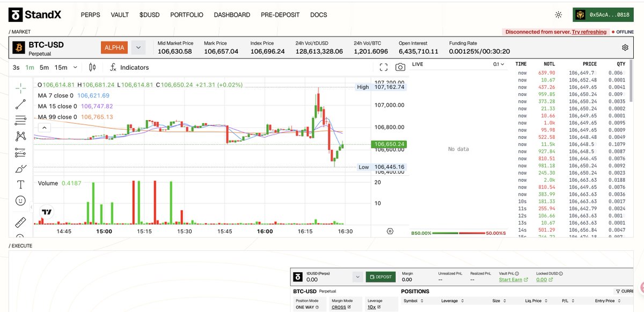Click the MA 99 close indicator label

tap(57, 117)
